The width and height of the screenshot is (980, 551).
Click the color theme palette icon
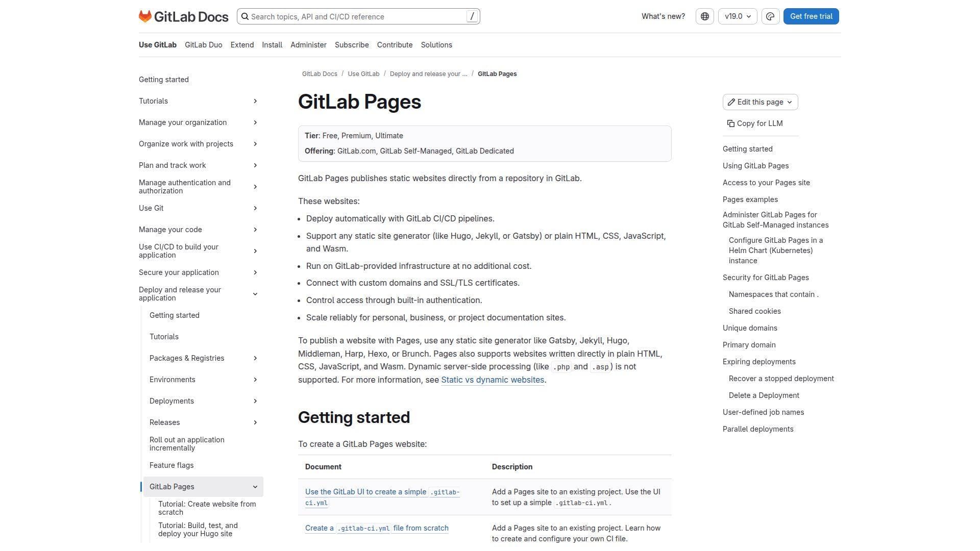pos(770,16)
